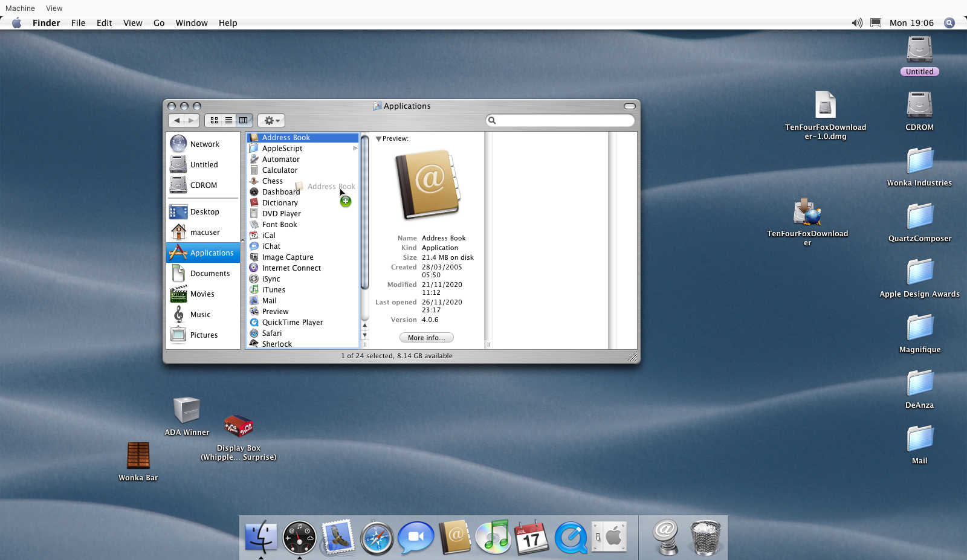This screenshot has width=967, height=560.
Task: Select Dictionary in the list
Action: pyautogui.click(x=303, y=203)
